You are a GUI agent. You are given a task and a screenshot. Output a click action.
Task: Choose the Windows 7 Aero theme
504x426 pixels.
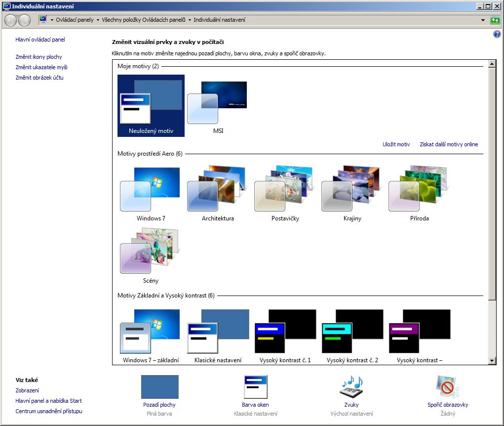point(151,193)
